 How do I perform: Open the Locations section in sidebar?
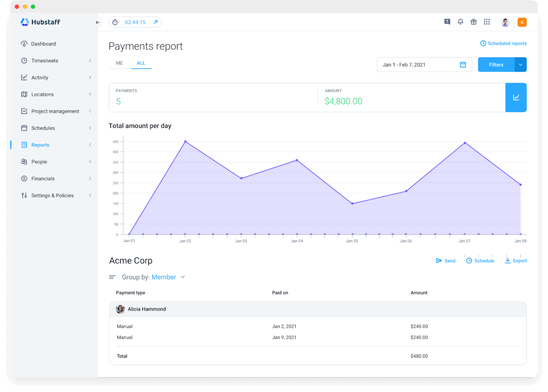pos(42,94)
